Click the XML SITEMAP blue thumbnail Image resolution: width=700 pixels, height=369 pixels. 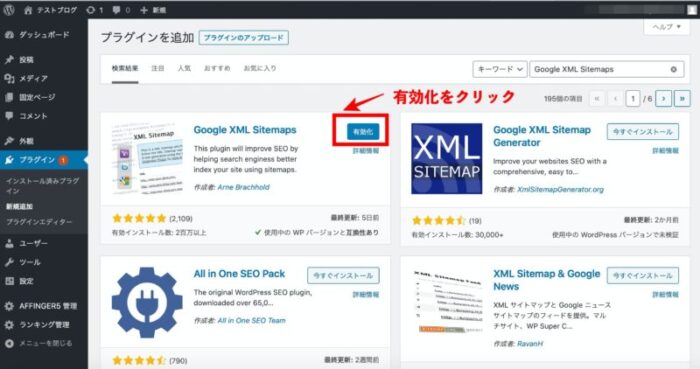(x=446, y=159)
